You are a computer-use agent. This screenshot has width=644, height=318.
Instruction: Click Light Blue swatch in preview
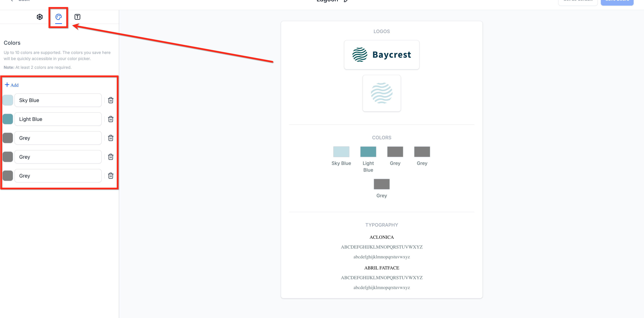point(368,152)
